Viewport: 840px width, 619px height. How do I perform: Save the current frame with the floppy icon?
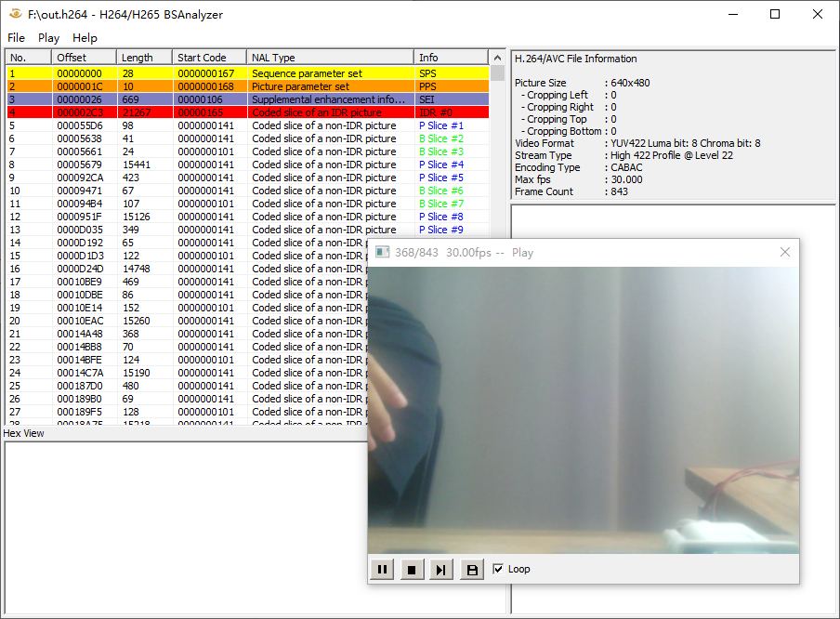click(471, 569)
